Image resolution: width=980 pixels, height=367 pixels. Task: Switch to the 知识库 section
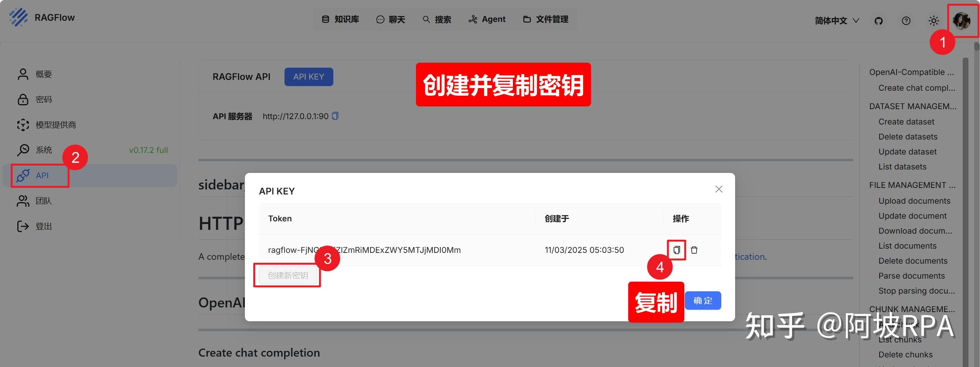point(339,19)
